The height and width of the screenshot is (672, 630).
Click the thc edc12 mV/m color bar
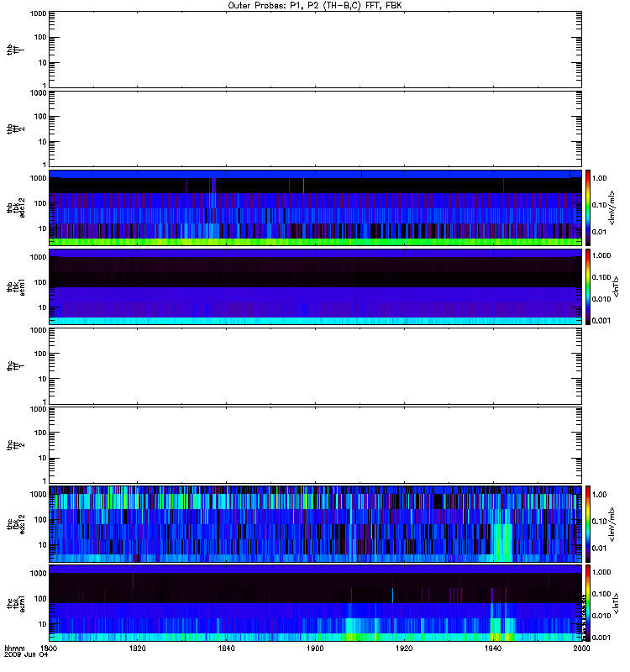pos(588,523)
